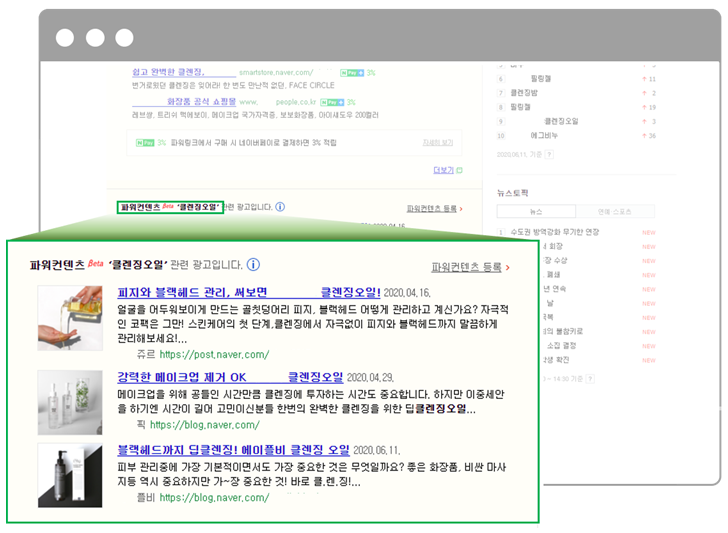Open news item 수도권 방역강화 무기한 연장
728x533 pixels.
(x=555, y=232)
